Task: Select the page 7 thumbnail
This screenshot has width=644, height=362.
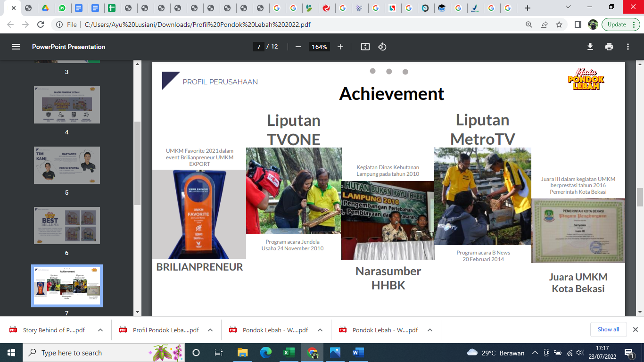Action: click(x=67, y=286)
